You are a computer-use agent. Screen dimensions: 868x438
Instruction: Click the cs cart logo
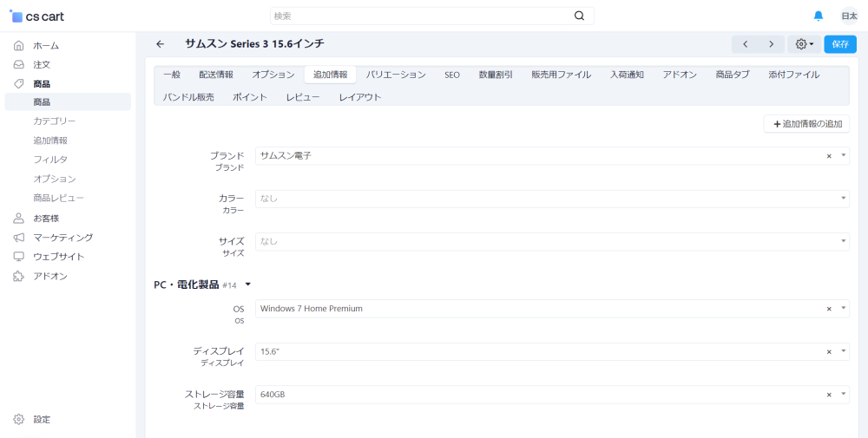coord(37,16)
